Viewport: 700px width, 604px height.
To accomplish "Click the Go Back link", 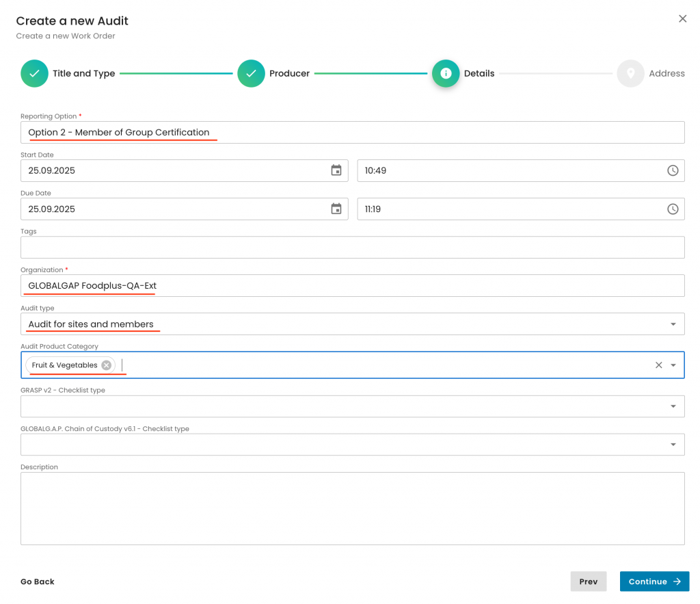I will coord(38,581).
